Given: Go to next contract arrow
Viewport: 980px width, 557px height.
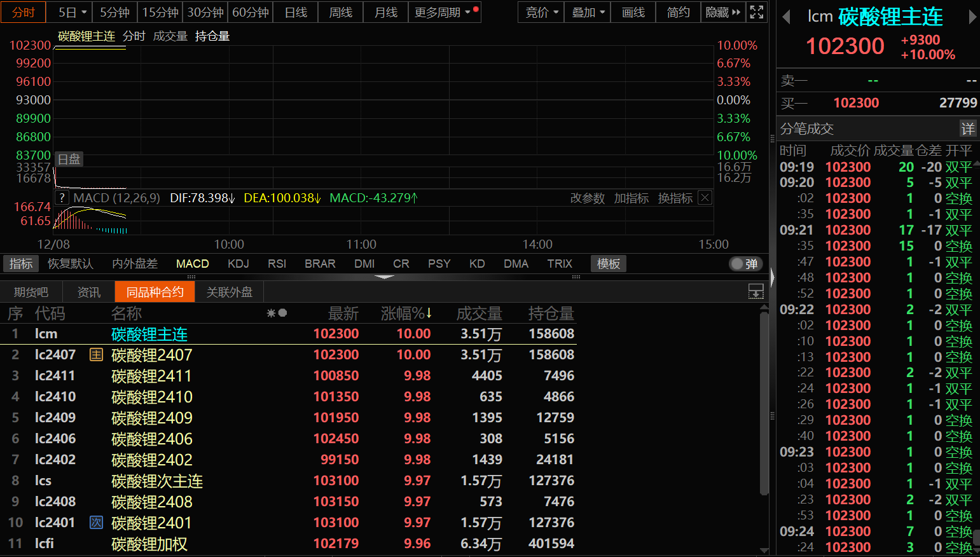Looking at the screenshot, I should click(x=972, y=17).
